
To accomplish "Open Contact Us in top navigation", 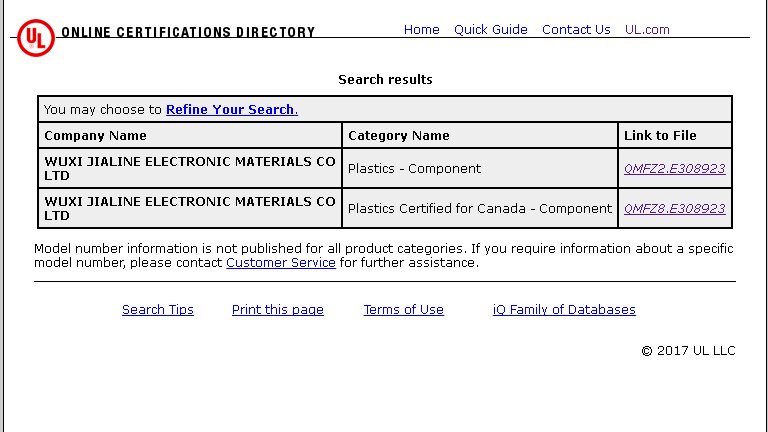I will (x=576, y=30).
